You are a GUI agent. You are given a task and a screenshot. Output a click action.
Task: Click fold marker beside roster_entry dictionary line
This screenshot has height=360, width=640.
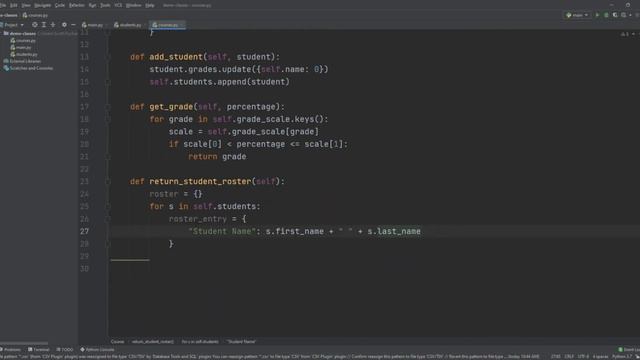108,219
